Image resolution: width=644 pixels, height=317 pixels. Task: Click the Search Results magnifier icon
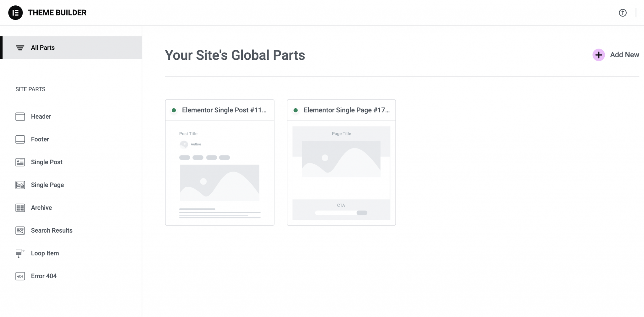pos(20,230)
